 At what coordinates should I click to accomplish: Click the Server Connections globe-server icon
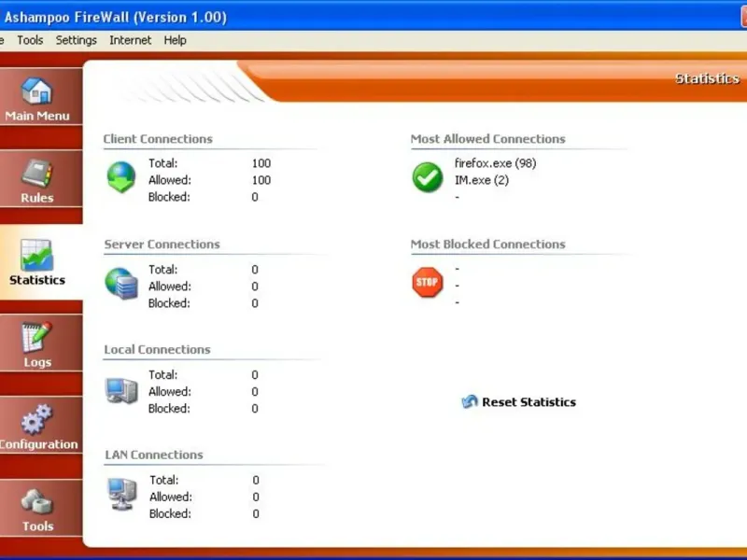point(121,284)
